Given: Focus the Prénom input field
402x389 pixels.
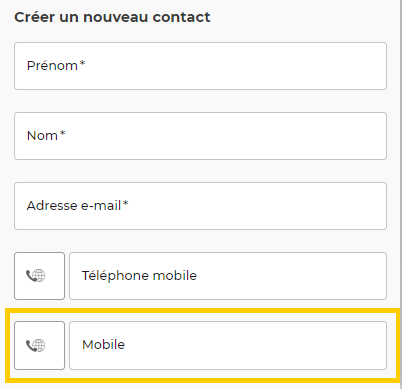Looking at the screenshot, I should 200,66.
